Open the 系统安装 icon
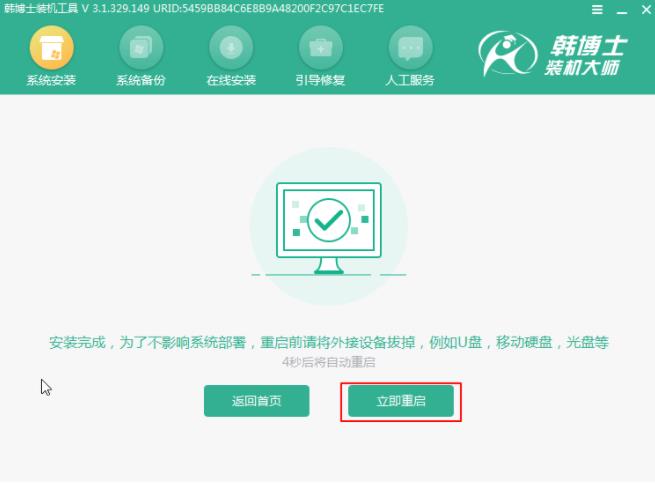Screen dimensions: 655x484 click(x=51, y=48)
